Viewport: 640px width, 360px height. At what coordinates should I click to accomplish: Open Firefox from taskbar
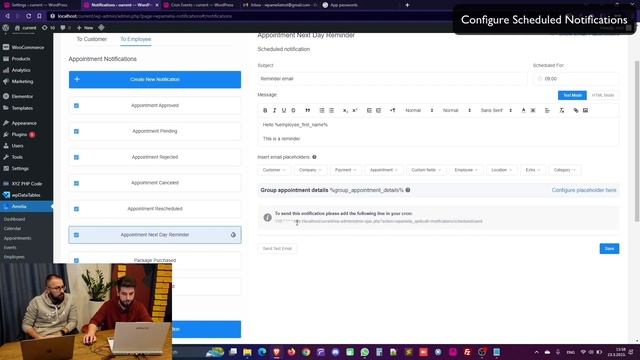(291, 351)
